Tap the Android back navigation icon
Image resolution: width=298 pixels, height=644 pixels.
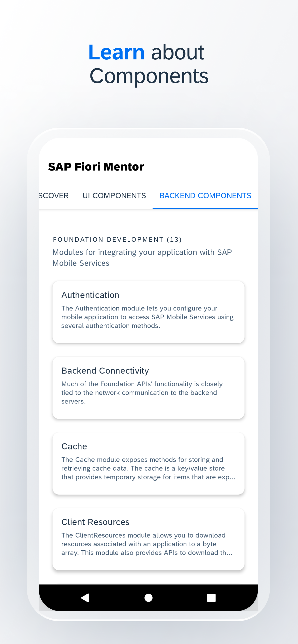tap(85, 598)
